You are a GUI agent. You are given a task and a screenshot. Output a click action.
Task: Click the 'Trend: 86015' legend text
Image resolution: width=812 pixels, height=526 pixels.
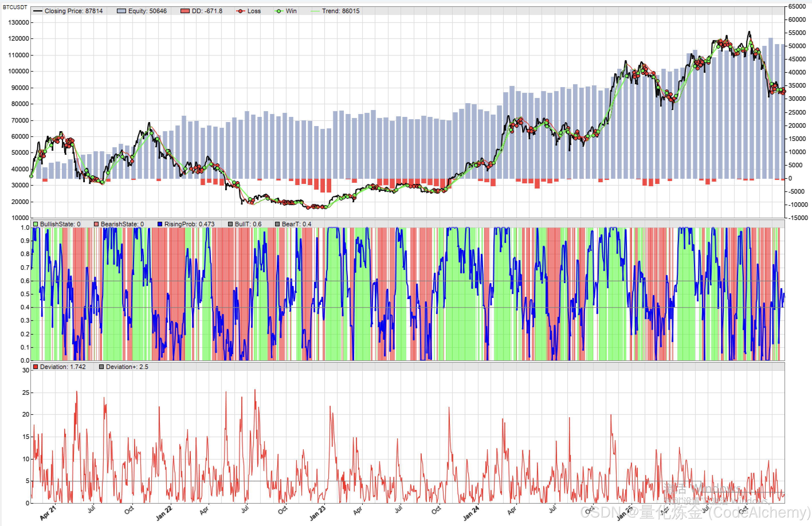click(340, 11)
